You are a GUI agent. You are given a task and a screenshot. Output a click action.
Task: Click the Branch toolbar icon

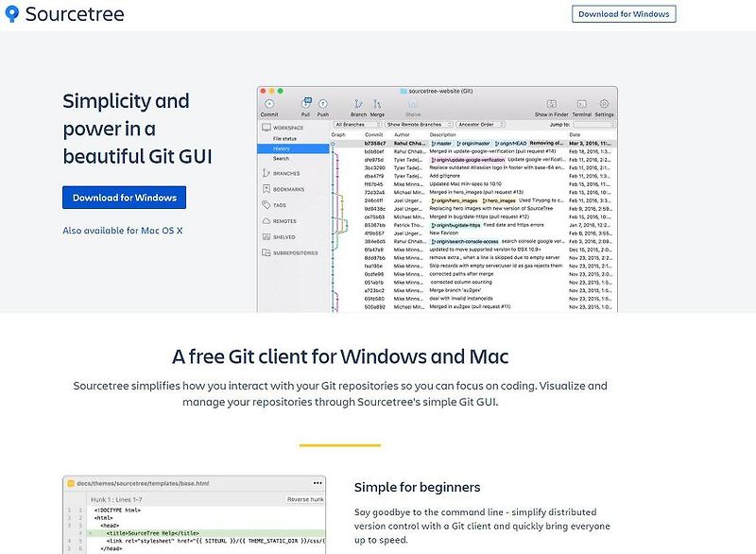click(x=358, y=104)
